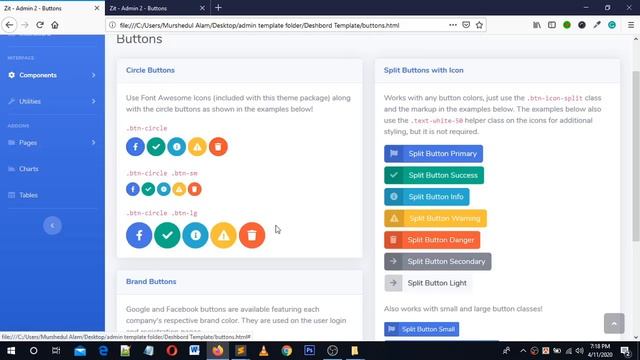Screen dimensions: 640x360
Task: Click the small green check circle button
Action: click(x=148, y=189)
